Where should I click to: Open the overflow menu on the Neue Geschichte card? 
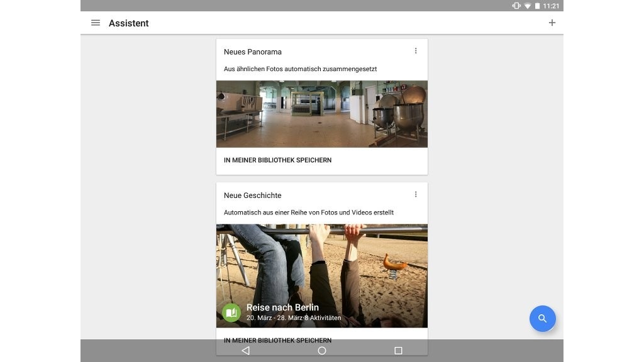click(415, 194)
